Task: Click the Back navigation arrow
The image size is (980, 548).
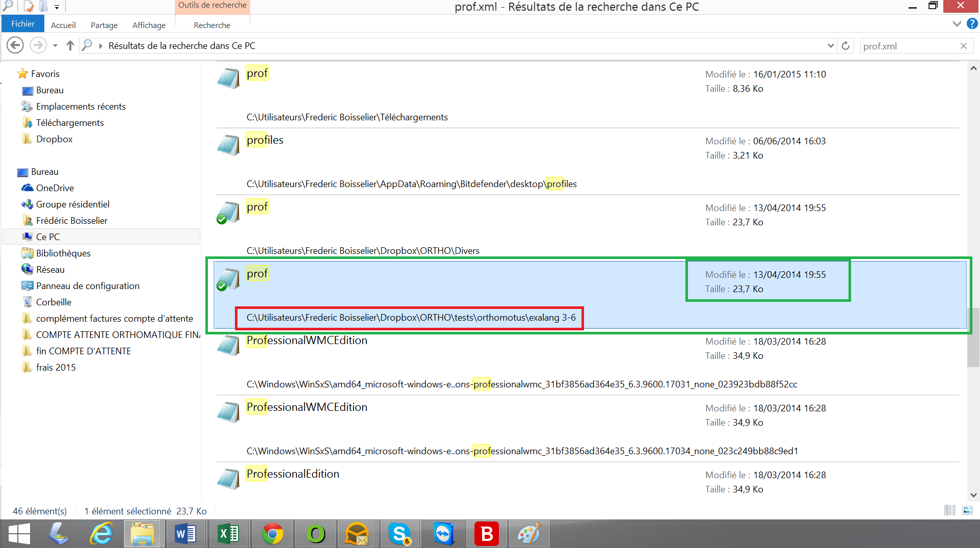Action: coord(15,45)
